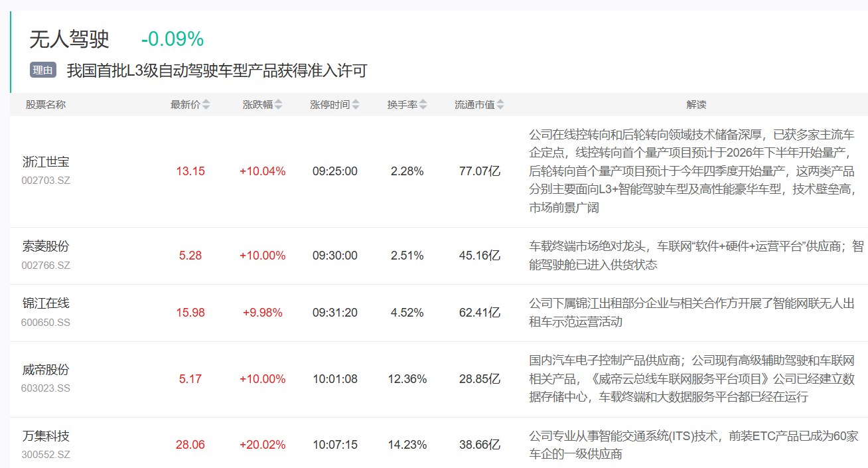Open the 威帝股份 stock name

[46, 370]
